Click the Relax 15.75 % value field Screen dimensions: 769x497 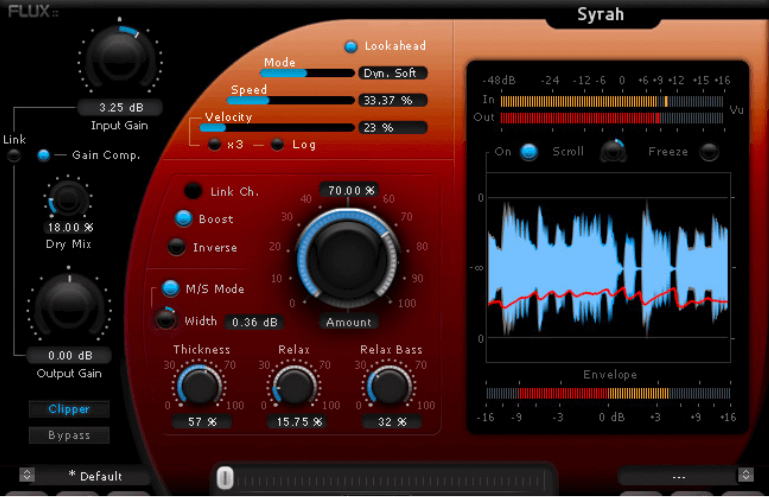297,421
